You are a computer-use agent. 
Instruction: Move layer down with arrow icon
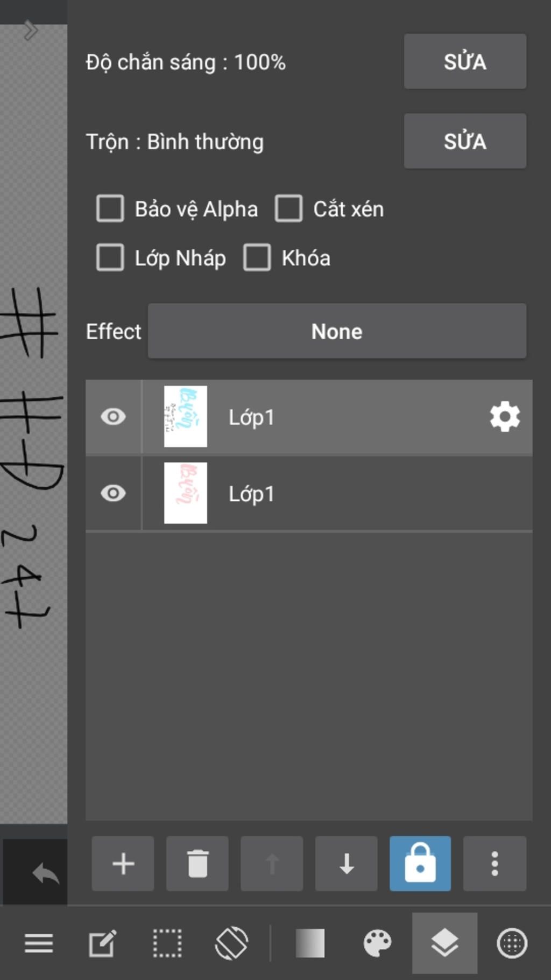click(x=346, y=863)
